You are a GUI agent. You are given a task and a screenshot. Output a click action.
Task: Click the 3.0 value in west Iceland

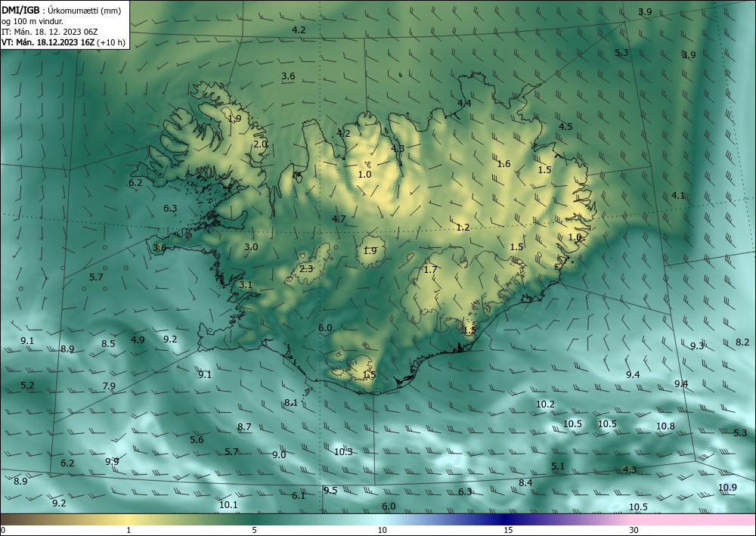coord(251,246)
